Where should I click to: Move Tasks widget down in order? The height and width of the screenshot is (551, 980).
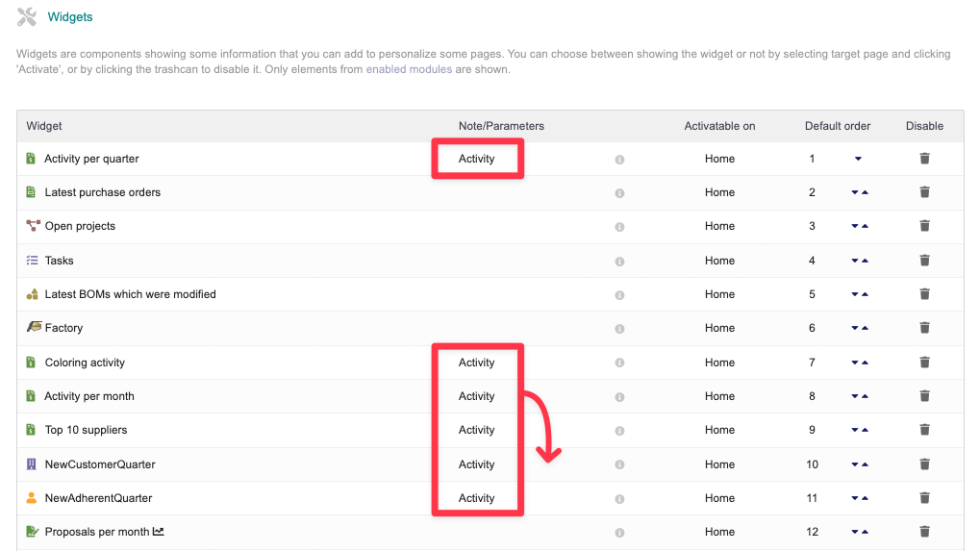click(854, 261)
